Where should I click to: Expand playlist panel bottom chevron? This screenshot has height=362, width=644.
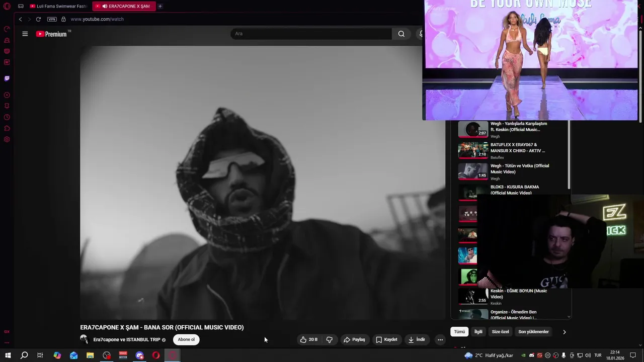coord(569,317)
